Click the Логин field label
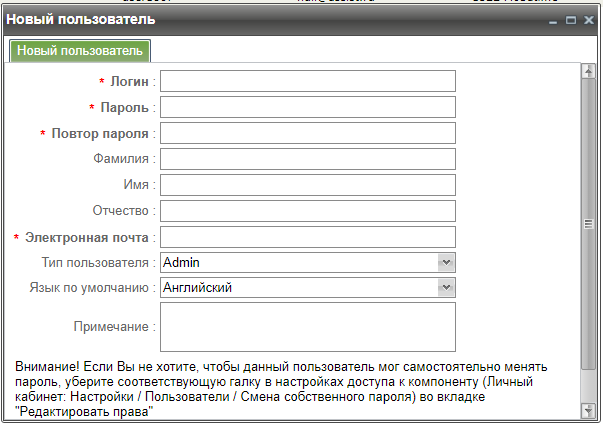 coord(130,81)
